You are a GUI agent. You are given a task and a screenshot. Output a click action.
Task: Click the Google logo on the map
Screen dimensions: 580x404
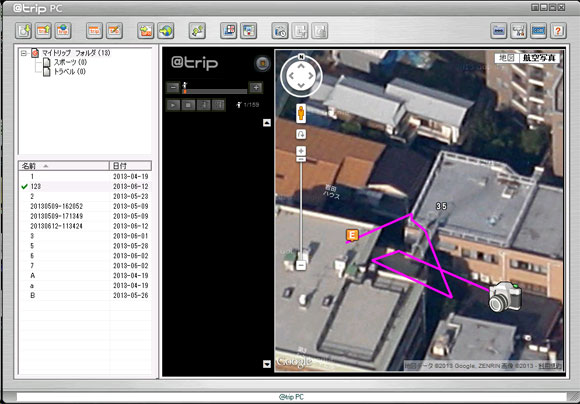click(x=294, y=361)
